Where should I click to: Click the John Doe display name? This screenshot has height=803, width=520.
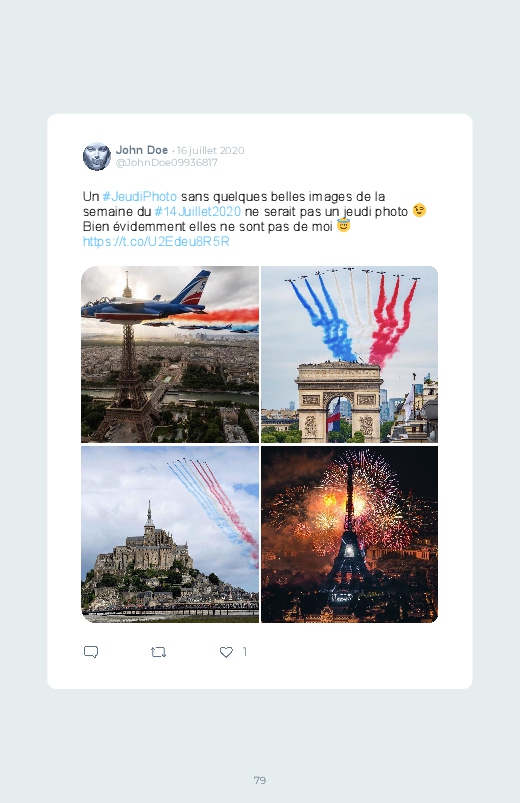click(142, 150)
